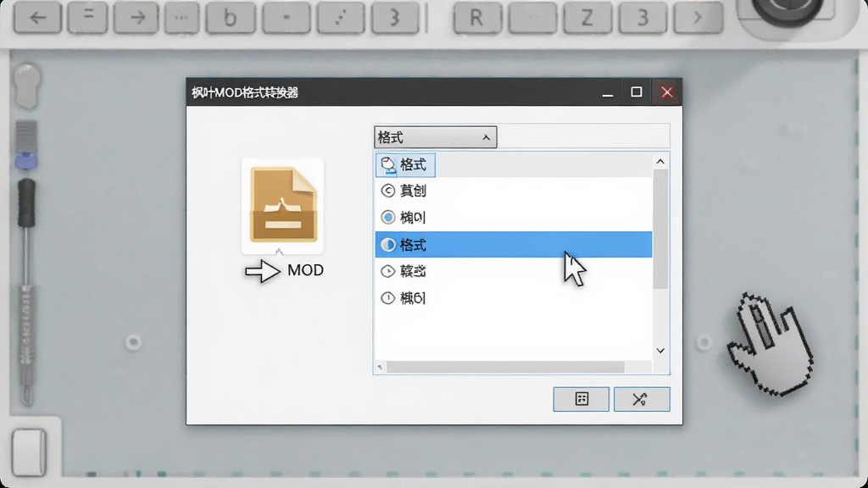The width and height of the screenshot is (868, 488).
Task: Click the screwdriver tool in the left sidebar
Action: tap(26, 291)
